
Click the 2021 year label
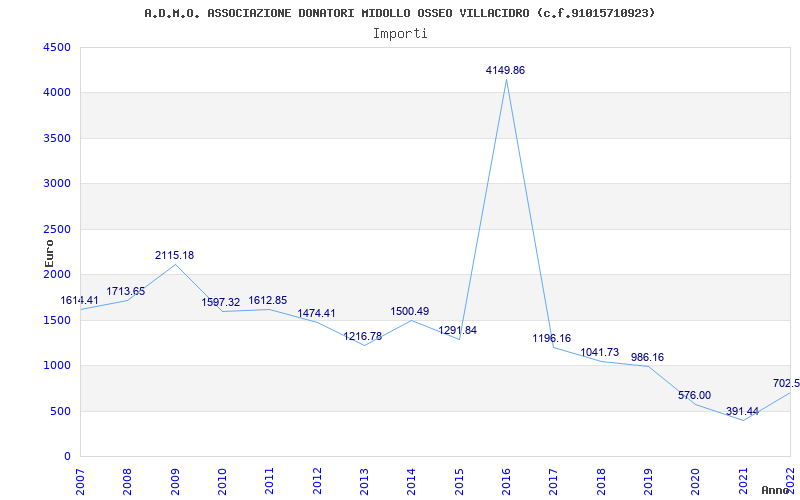point(743,481)
